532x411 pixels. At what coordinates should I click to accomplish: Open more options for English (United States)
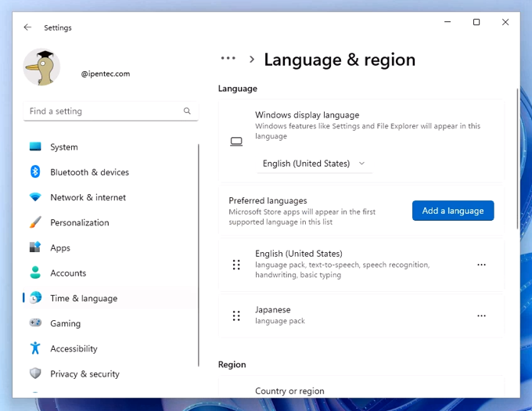(481, 265)
